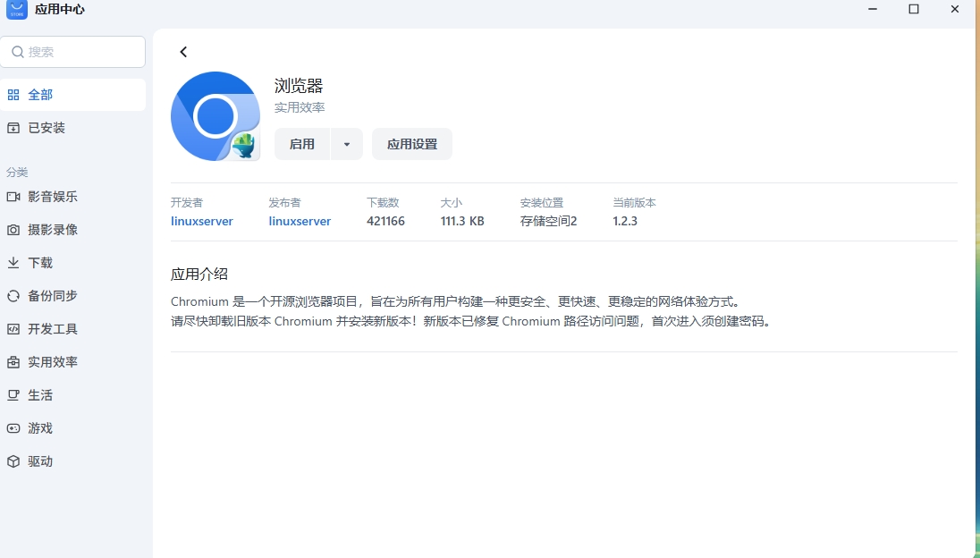
Task: Open the 实用效率 sidebar category label
Action: 53,362
